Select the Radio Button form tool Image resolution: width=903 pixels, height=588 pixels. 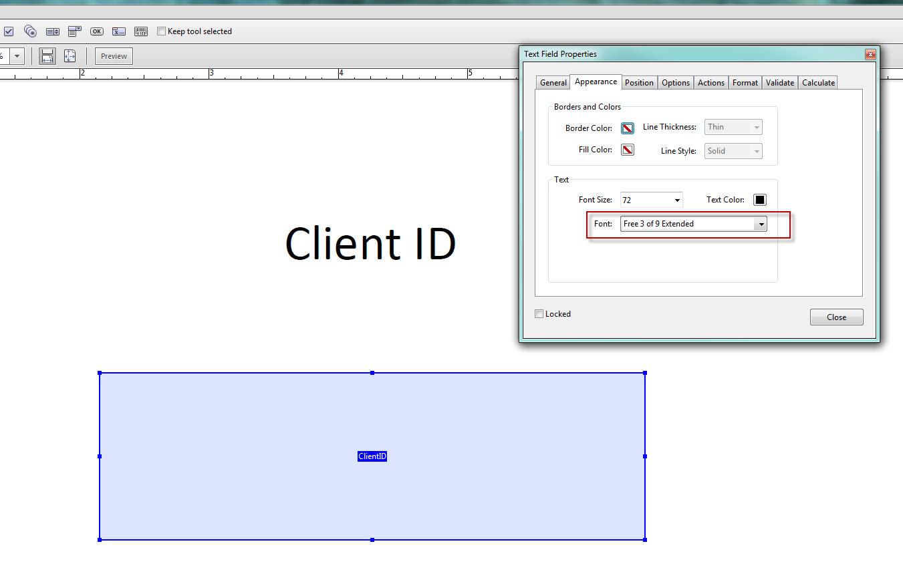(30, 31)
